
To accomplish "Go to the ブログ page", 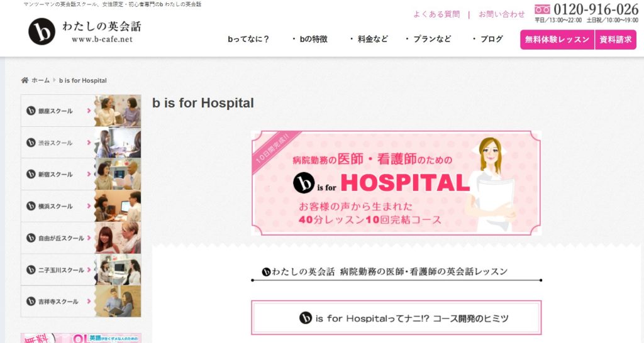I will (x=487, y=39).
